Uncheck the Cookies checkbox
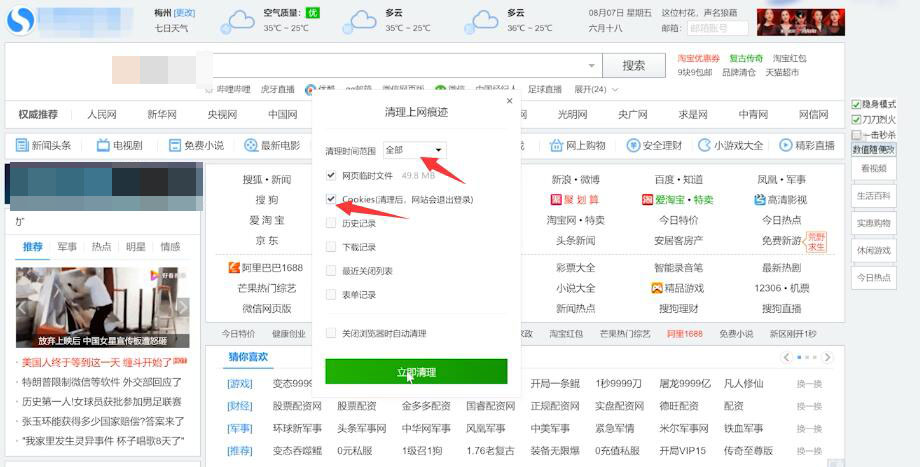This screenshot has height=467, width=920. coord(331,199)
